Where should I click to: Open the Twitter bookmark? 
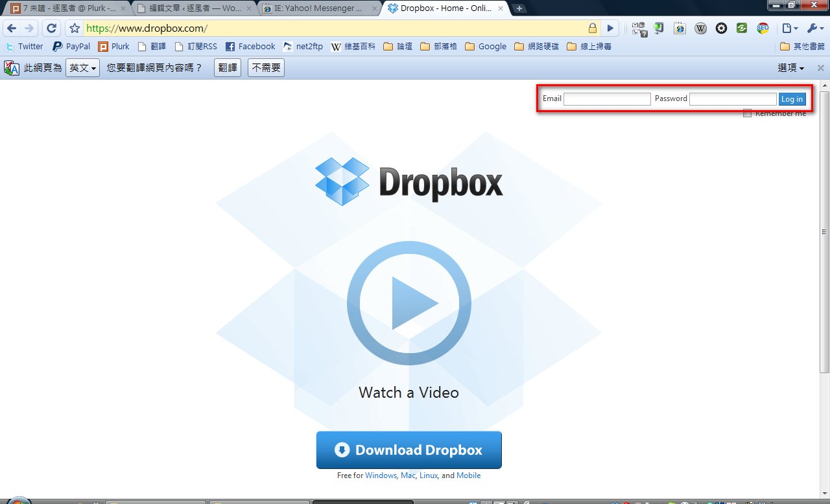24,47
